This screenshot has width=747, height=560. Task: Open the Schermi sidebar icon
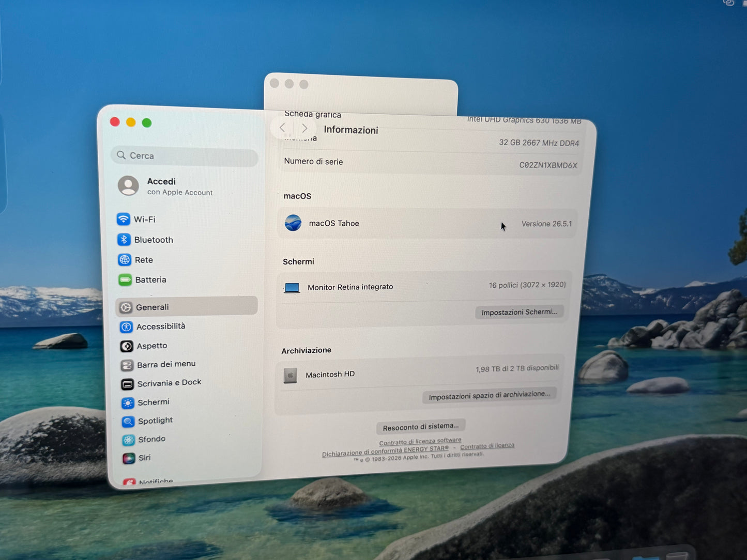[128, 403]
